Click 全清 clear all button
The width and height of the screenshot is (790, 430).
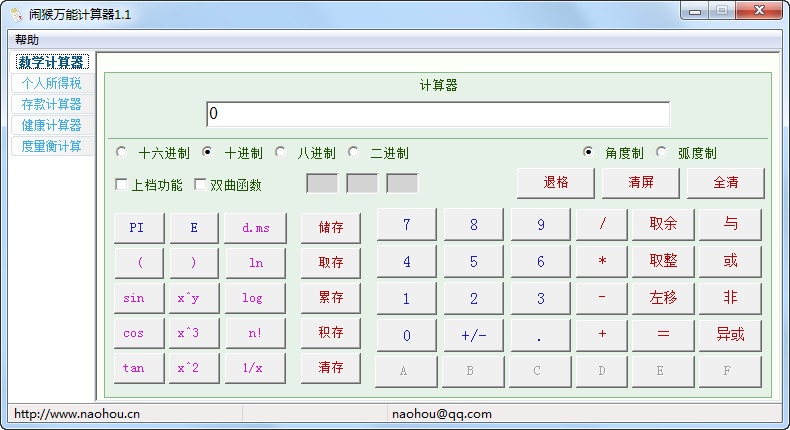[726, 182]
